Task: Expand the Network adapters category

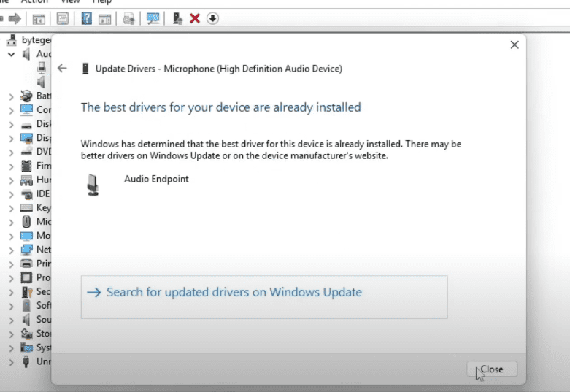Action: coord(11,250)
